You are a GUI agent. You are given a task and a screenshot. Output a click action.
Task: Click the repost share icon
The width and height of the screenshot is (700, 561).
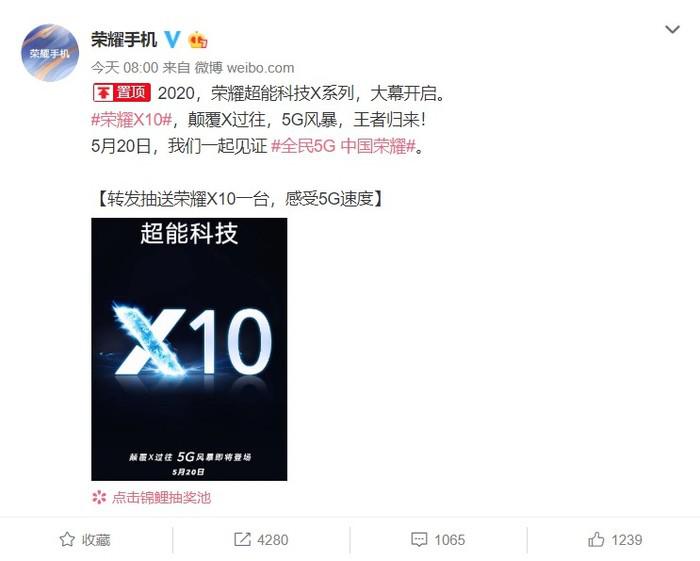[242, 539]
